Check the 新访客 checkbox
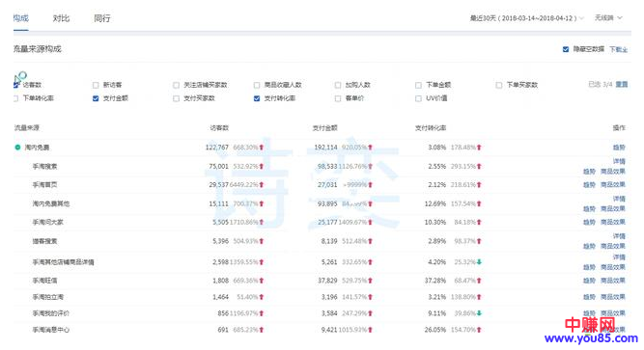Viewport: 644px width, 350px height. (x=96, y=85)
